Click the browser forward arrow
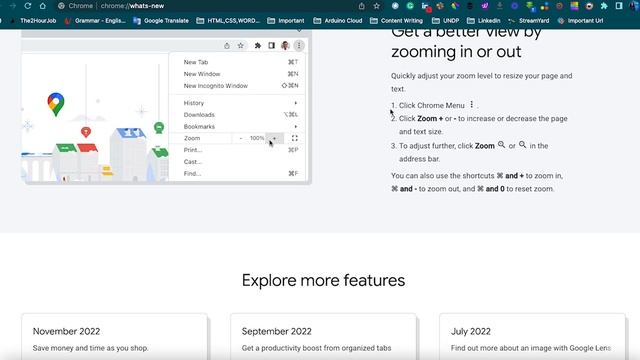Screen dimensions: 640x360 (x=13, y=6)
